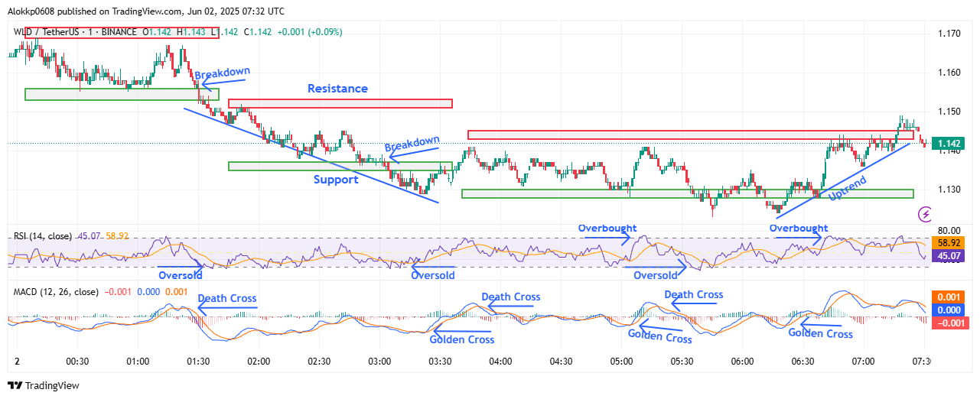
Task: Click the 04:30 time axis label
Action: click(x=561, y=361)
